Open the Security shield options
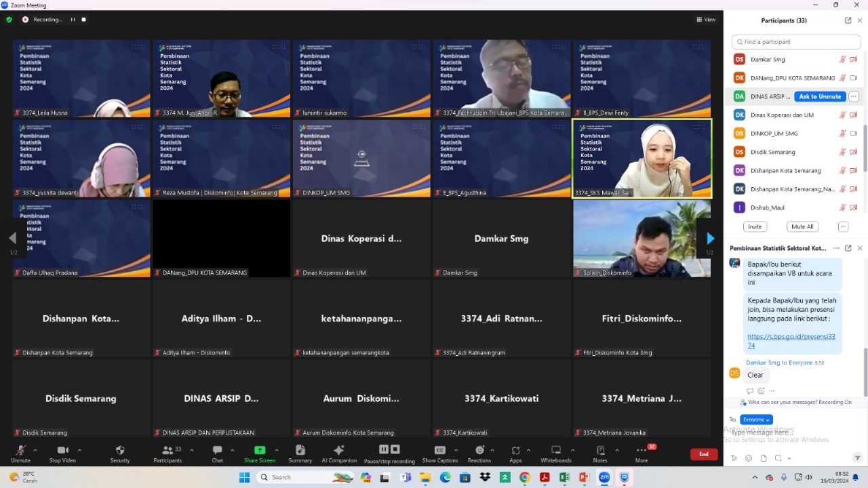The width and height of the screenshot is (868, 488). click(120, 453)
